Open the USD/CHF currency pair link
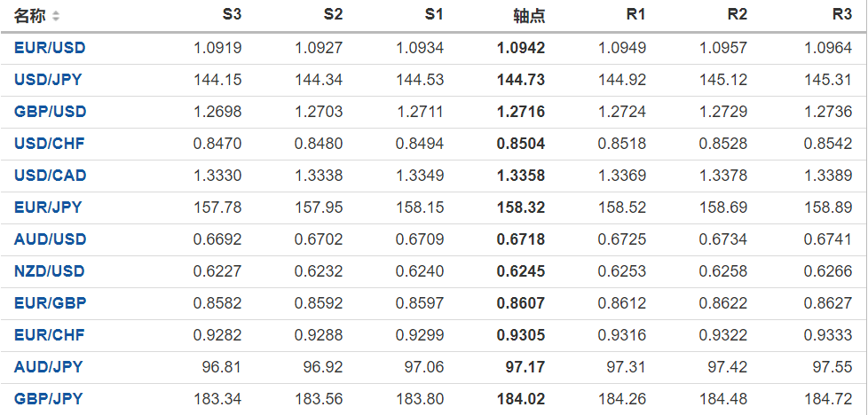868x415 pixels. click(x=49, y=144)
